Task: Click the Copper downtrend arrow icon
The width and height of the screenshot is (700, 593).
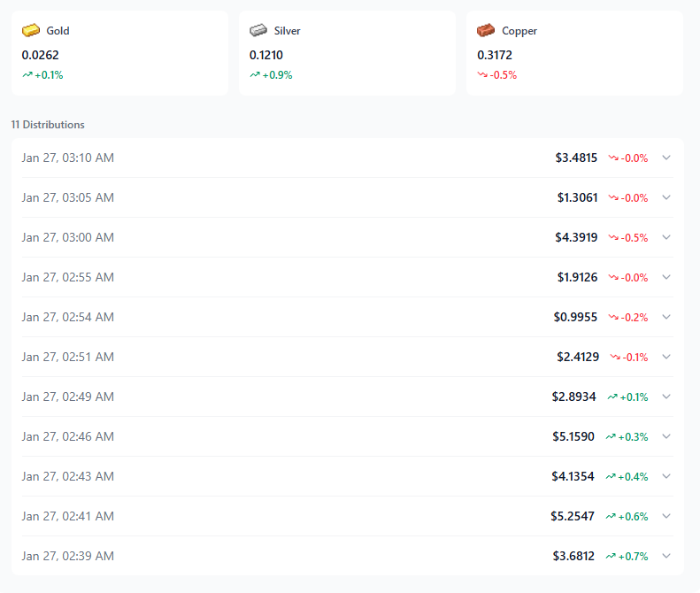Action: tap(482, 74)
